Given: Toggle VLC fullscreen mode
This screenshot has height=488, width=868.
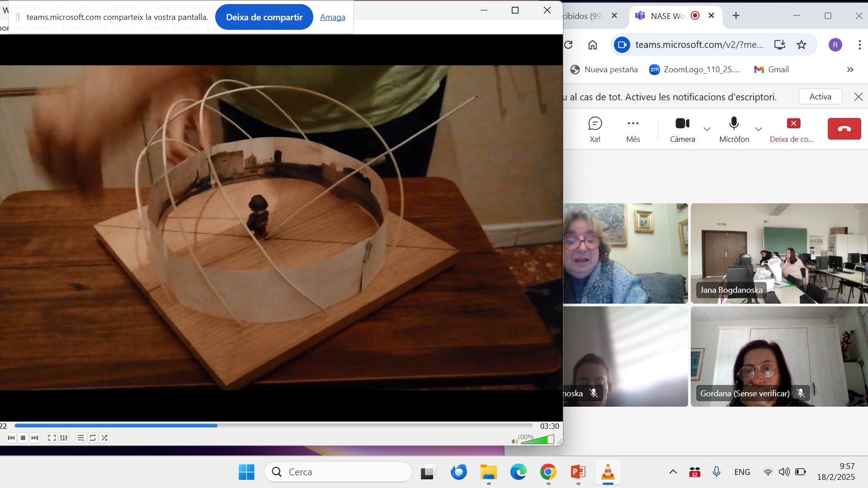Looking at the screenshot, I should pyautogui.click(x=52, y=438).
